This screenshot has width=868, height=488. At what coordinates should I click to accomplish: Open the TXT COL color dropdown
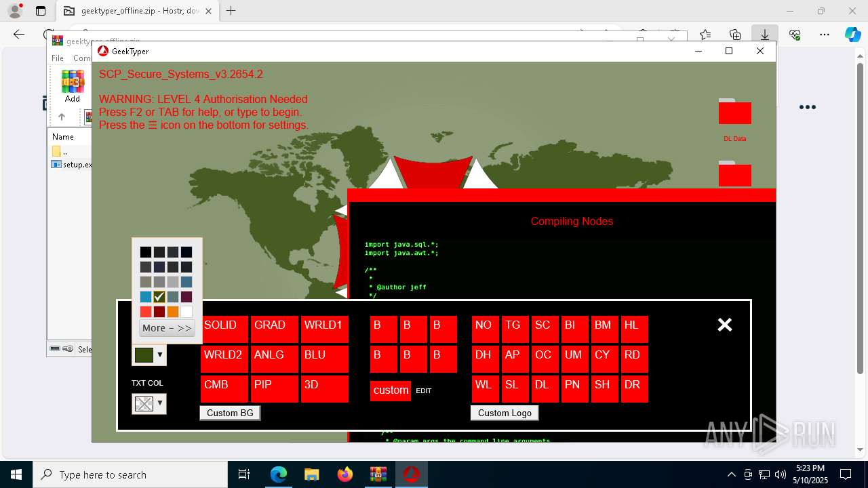[x=149, y=404]
